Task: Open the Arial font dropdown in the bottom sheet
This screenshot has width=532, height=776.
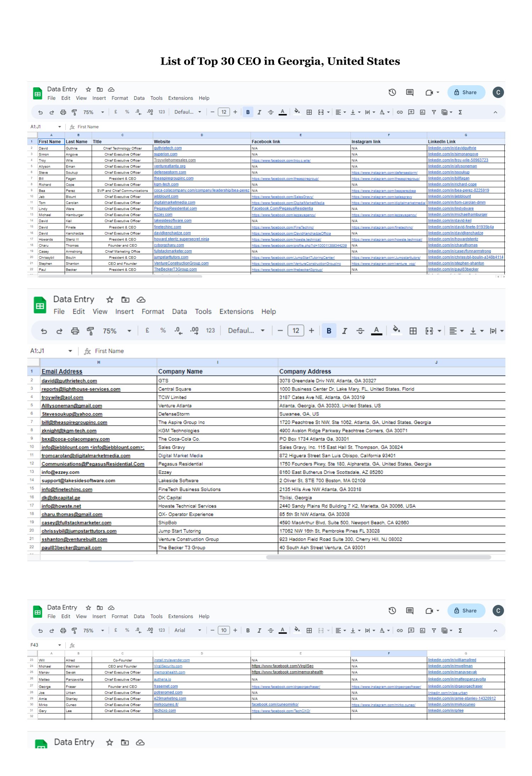Action: [188, 630]
